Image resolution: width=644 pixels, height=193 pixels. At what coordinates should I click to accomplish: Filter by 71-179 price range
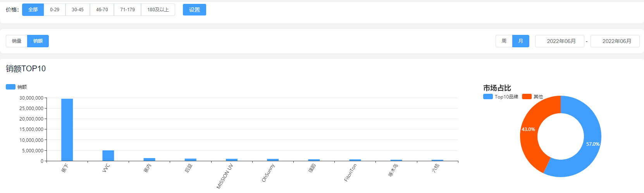[x=127, y=10]
